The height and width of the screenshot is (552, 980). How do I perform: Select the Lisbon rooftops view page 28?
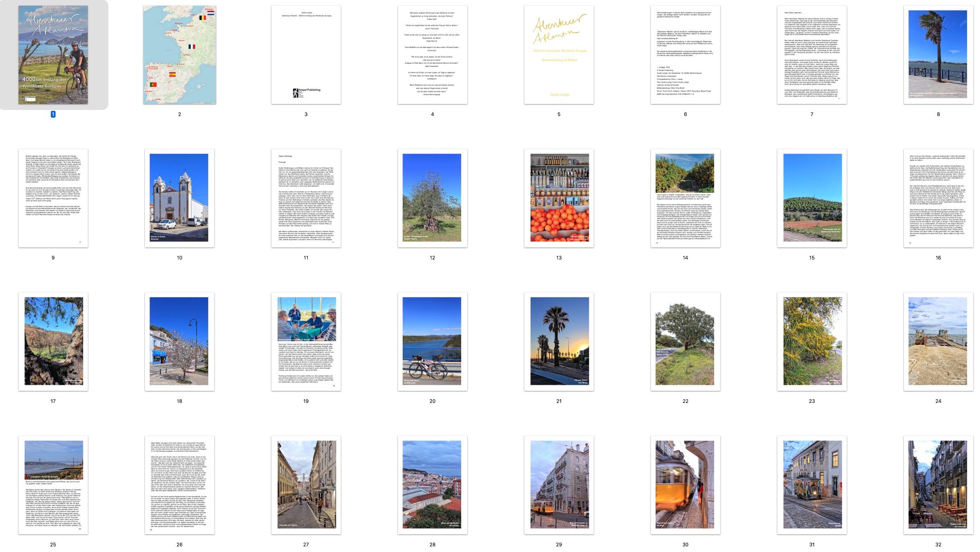tap(433, 485)
